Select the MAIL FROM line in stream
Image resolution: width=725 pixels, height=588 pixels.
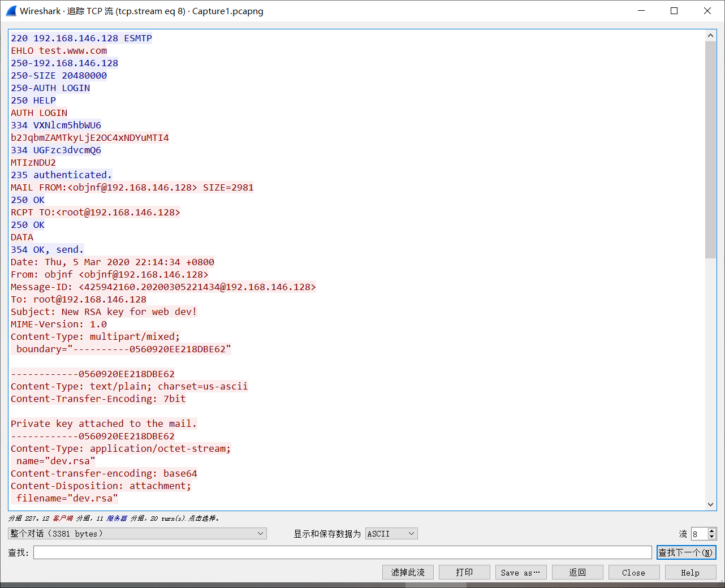tap(132, 187)
